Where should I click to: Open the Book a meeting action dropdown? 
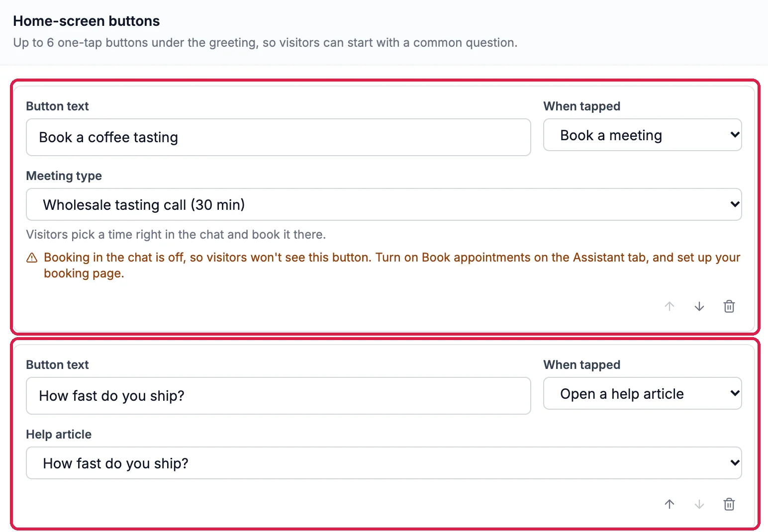tap(643, 135)
